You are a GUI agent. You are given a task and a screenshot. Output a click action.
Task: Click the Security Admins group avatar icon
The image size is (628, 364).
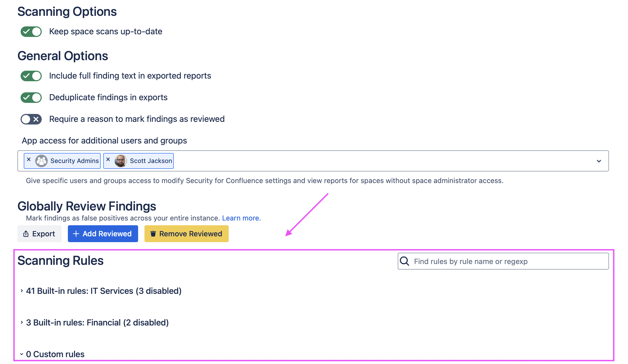(x=41, y=161)
